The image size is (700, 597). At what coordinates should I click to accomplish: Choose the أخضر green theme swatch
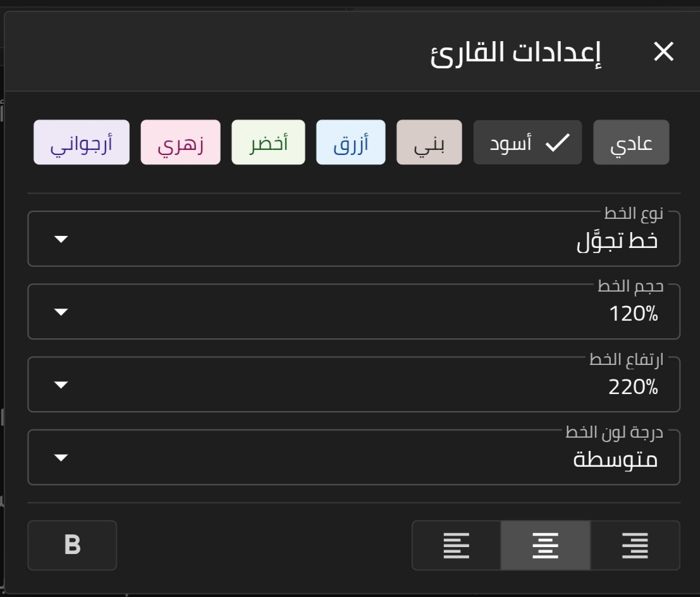coord(268,143)
